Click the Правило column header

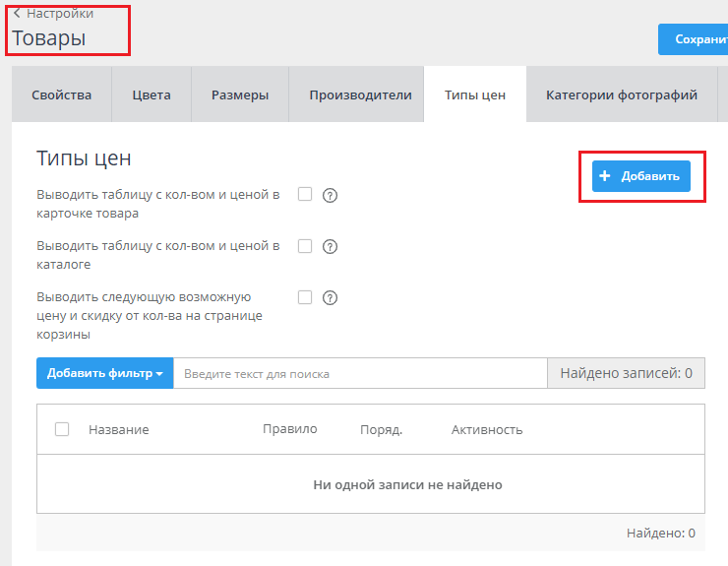(290, 429)
